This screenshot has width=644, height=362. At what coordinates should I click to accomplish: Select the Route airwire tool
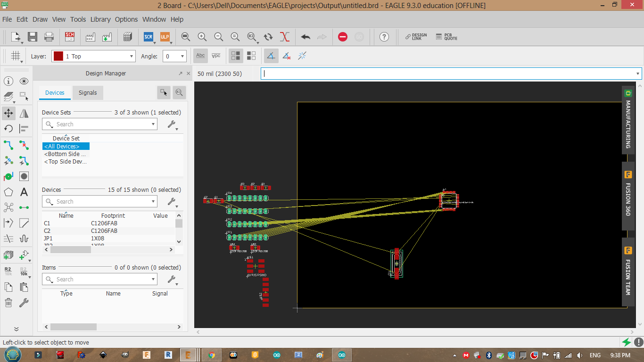(8, 145)
